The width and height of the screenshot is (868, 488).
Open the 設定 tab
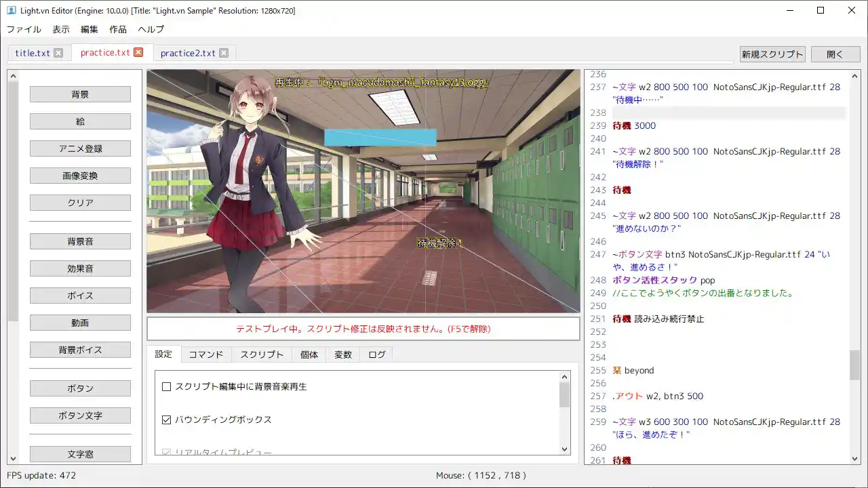point(163,354)
